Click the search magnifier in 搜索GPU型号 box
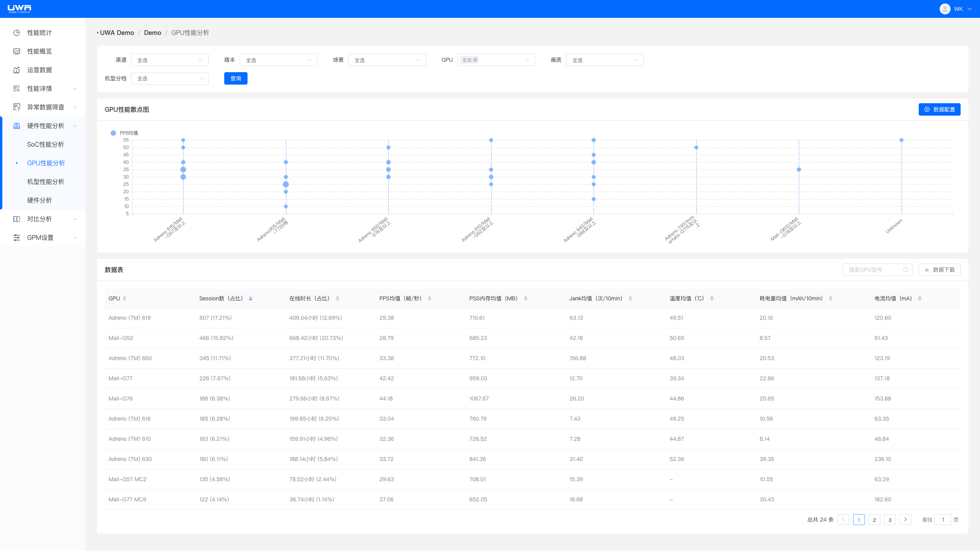The width and height of the screenshot is (980, 551). [x=906, y=270]
